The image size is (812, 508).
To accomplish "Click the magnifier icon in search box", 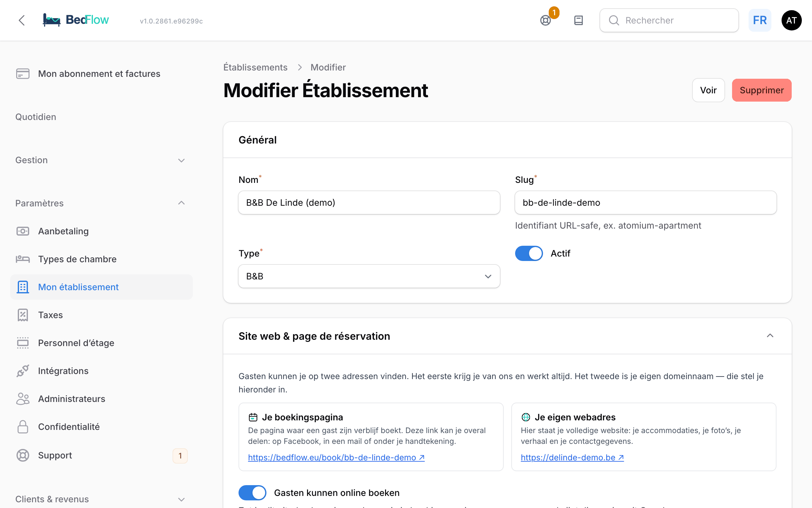I will pyautogui.click(x=614, y=21).
